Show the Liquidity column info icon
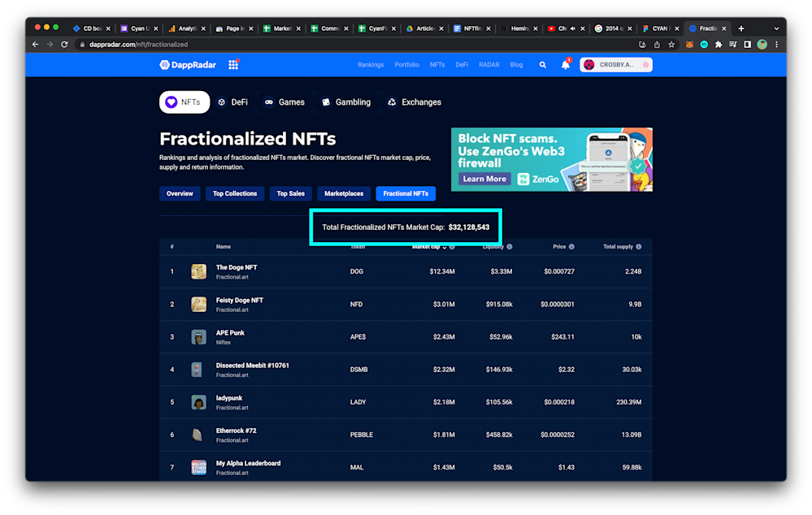812x515 pixels. coord(510,247)
